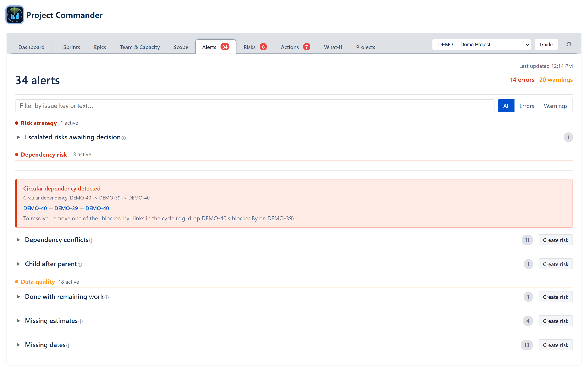Screen dimensions: 588x372
Task: Click the Guide button
Action: pos(546,45)
